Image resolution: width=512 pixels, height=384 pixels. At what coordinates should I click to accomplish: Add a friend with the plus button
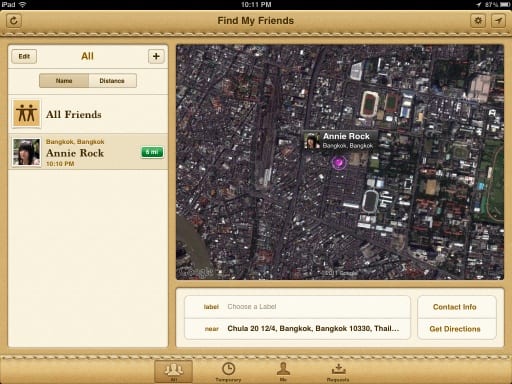(x=156, y=56)
